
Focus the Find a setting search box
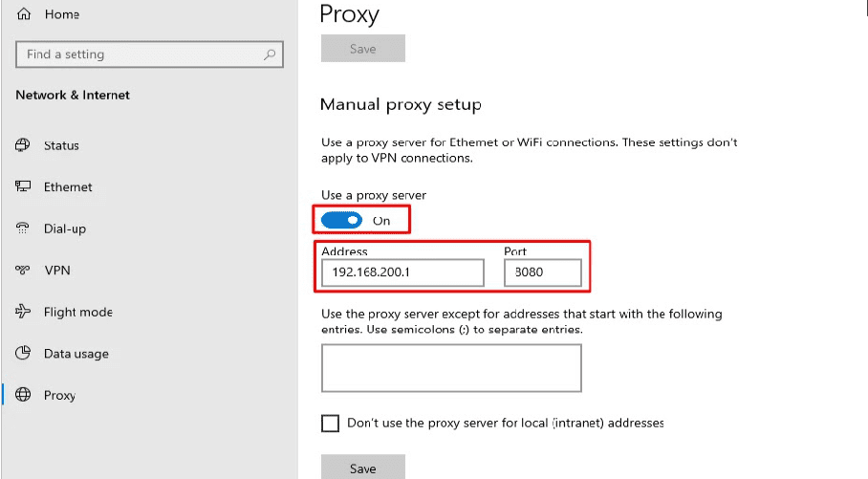point(139,55)
